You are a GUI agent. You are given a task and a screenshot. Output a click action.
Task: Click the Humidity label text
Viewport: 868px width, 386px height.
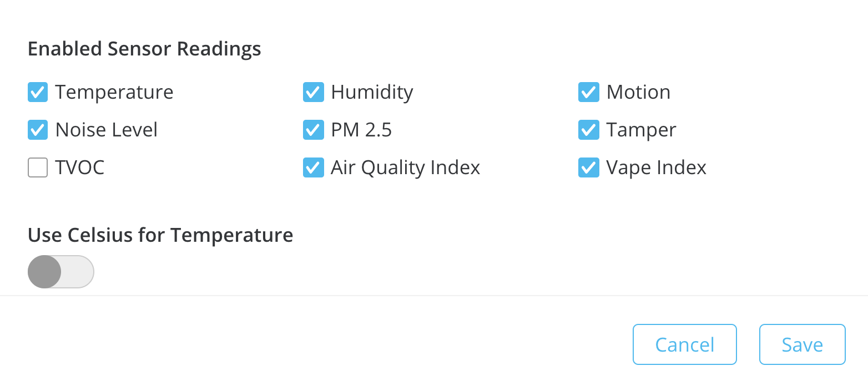(x=372, y=92)
